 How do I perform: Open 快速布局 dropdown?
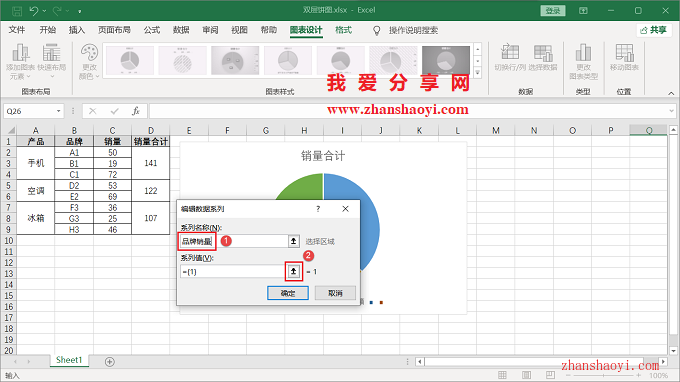tap(52, 62)
